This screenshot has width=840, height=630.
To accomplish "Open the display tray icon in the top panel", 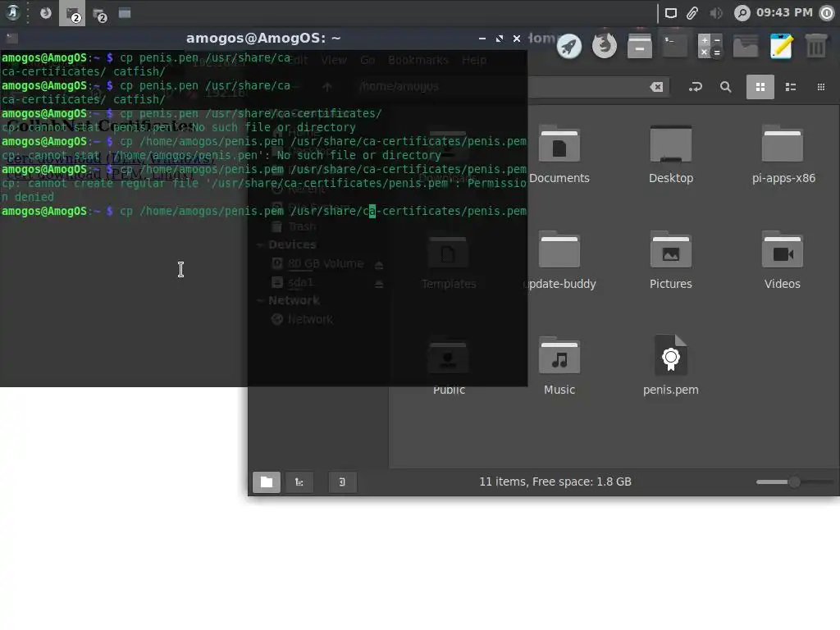I will point(671,13).
